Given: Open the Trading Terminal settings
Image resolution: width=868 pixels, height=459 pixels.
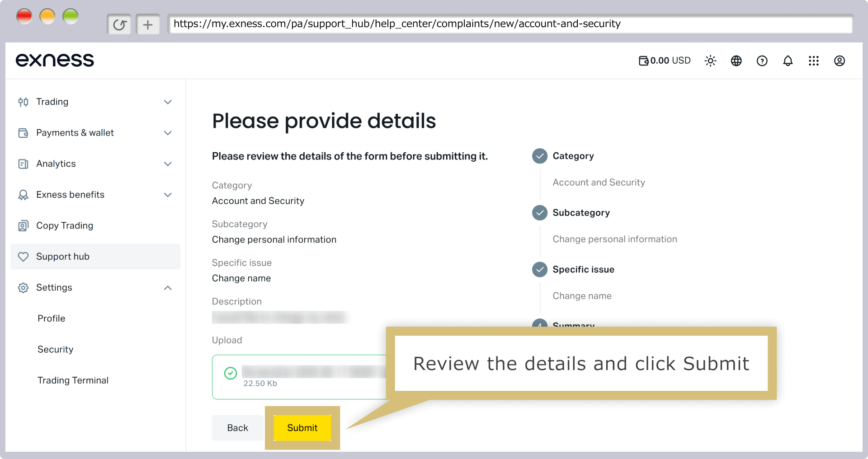Looking at the screenshot, I should pos(73,380).
